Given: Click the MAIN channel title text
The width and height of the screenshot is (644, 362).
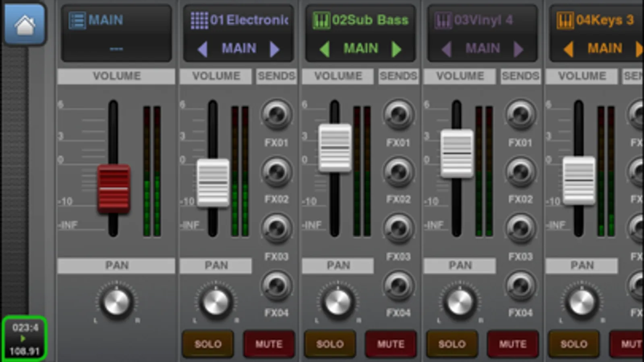Looking at the screenshot, I should (106, 20).
